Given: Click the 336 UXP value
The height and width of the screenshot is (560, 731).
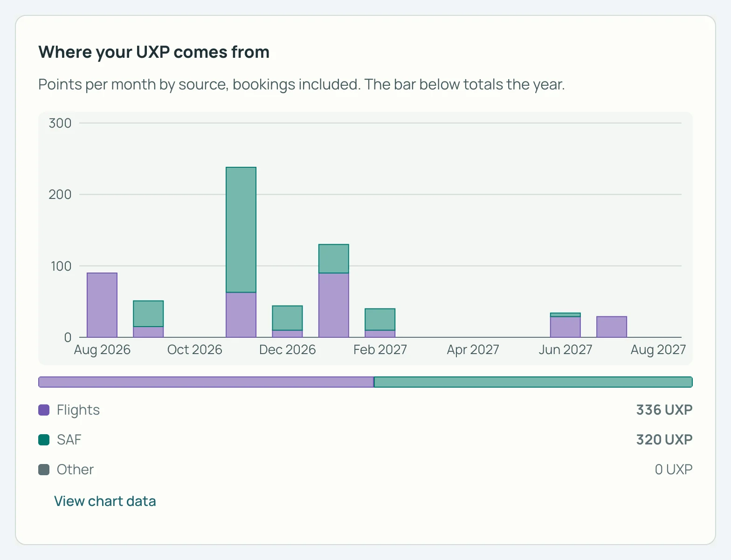Looking at the screenshot, I should pyautogui.click(x=664, y=410).
